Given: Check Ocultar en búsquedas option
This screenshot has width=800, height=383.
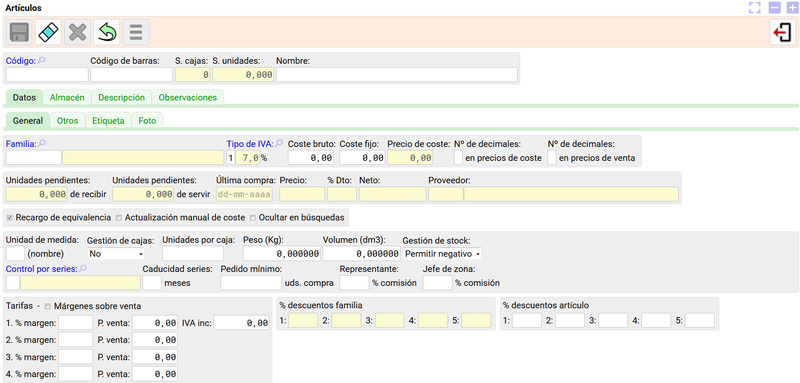Looking at the screenshot, I should point(253,218).
